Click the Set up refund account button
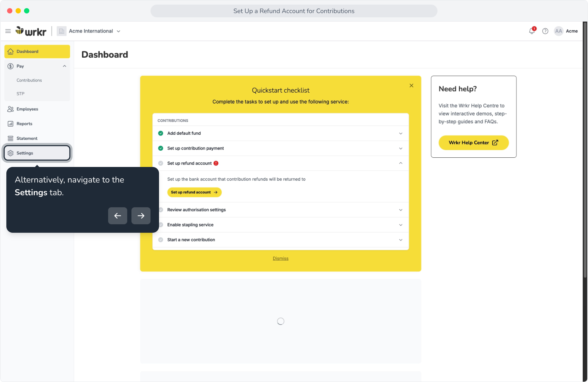 [194, 192]
